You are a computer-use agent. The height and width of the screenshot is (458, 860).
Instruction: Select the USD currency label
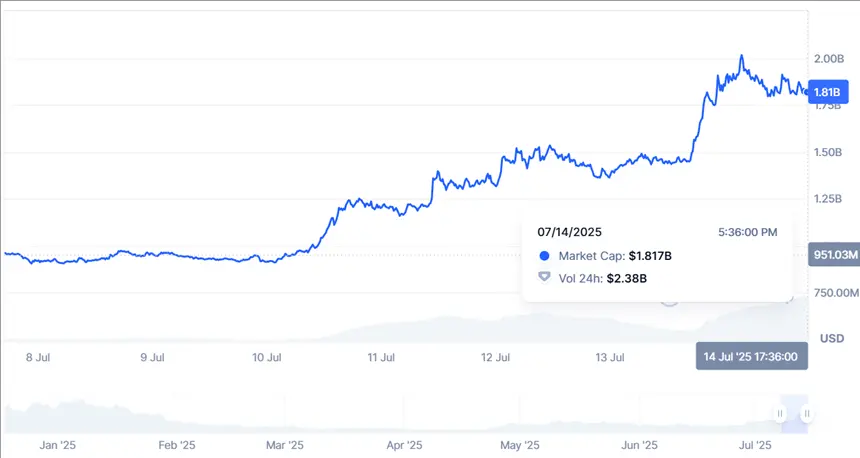pos(831,338)
